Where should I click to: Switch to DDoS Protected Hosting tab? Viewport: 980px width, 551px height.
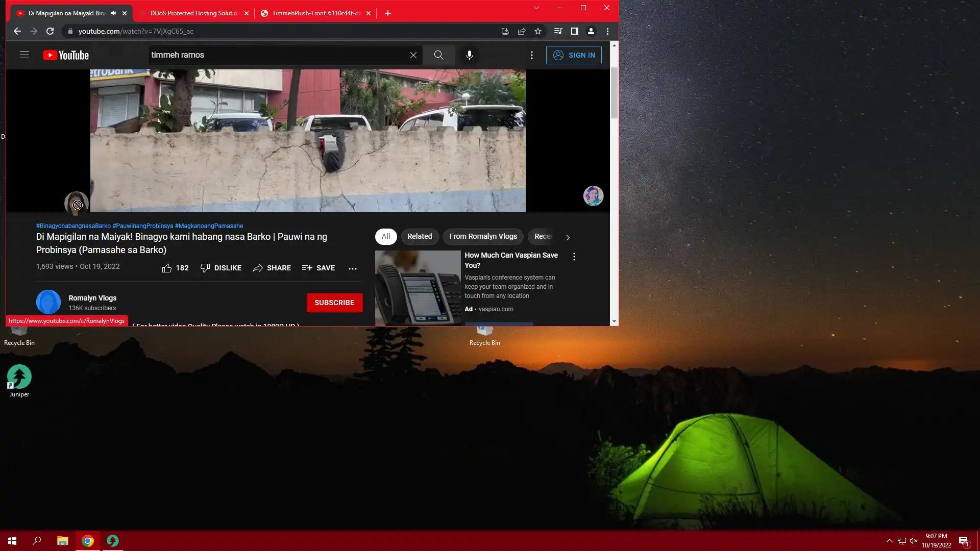pos(194,13)
